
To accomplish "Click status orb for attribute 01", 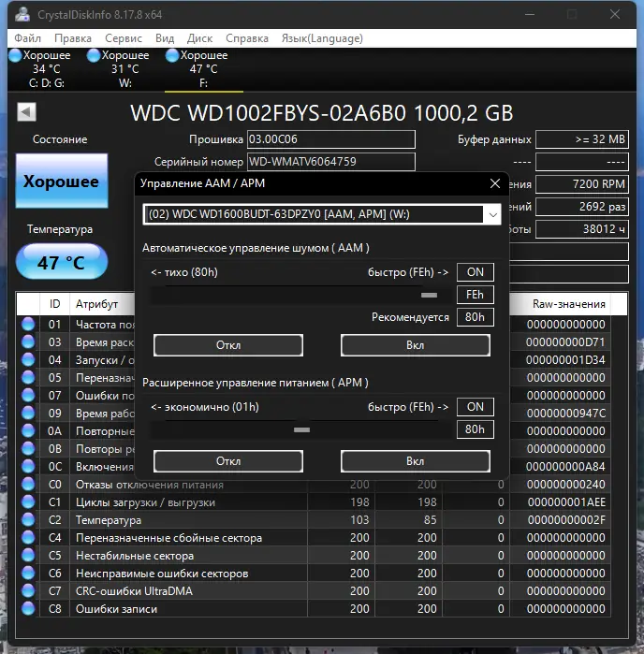I will 28,324.
